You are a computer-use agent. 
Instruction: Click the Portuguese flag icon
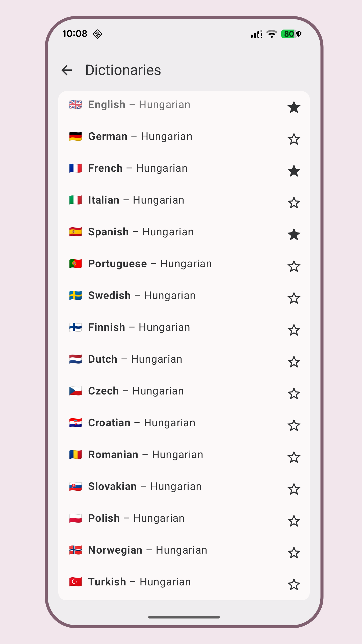(75, 264)
